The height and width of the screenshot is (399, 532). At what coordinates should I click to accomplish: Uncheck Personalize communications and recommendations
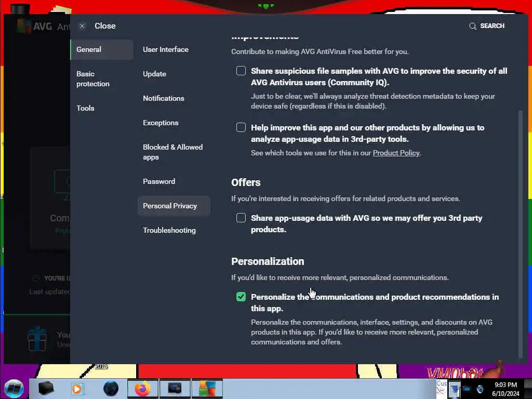[241, 297]
